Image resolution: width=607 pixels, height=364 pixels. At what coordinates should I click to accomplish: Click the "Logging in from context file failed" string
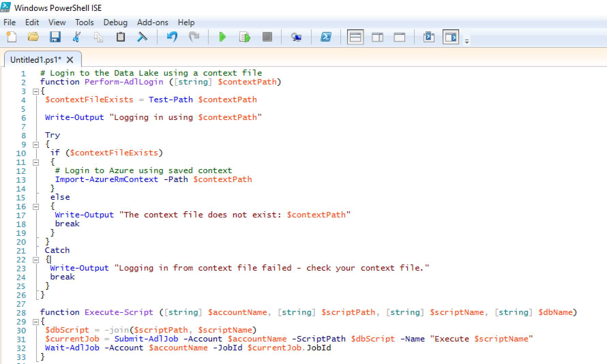coord(272,268)
